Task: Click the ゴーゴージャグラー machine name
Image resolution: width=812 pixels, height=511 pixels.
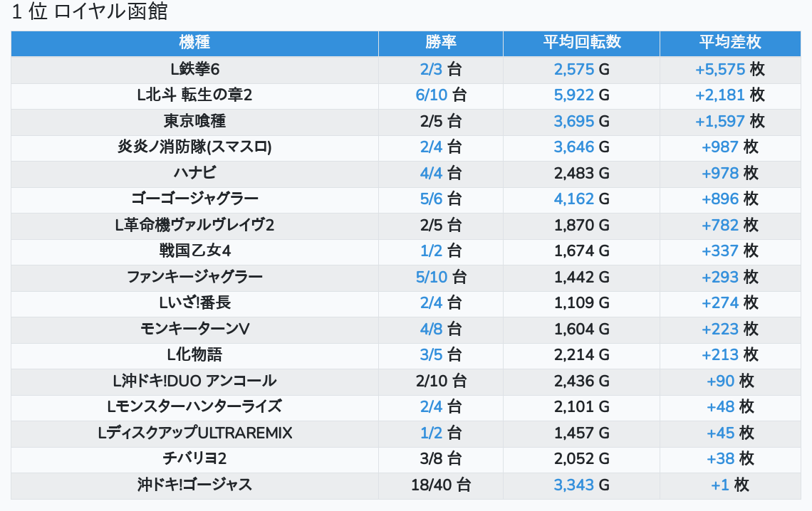Action: click(194, 199)
